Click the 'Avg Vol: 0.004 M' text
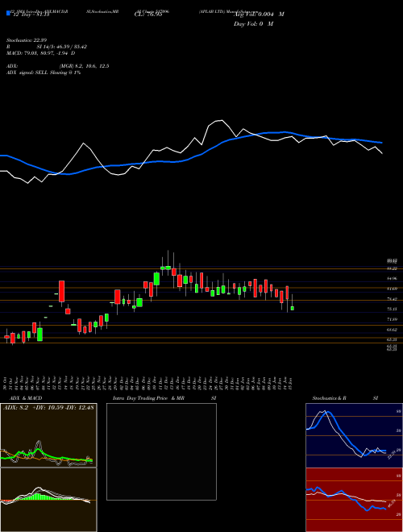Screen dimensions: 403x532 point(259,15)
